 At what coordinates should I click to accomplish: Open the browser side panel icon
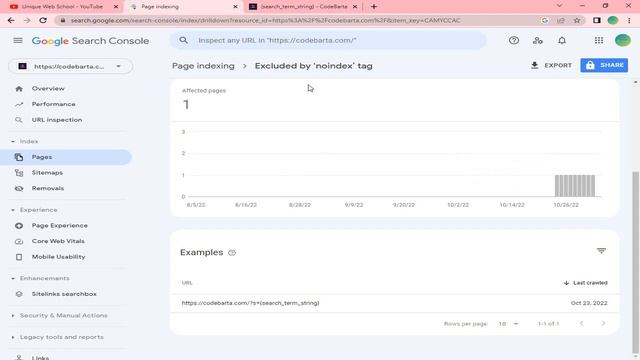tap(597, 20)
